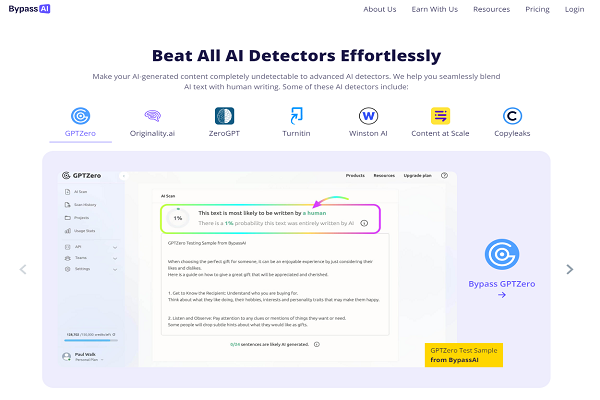Choose the ZeroGPT detector icon

[224, 116]
